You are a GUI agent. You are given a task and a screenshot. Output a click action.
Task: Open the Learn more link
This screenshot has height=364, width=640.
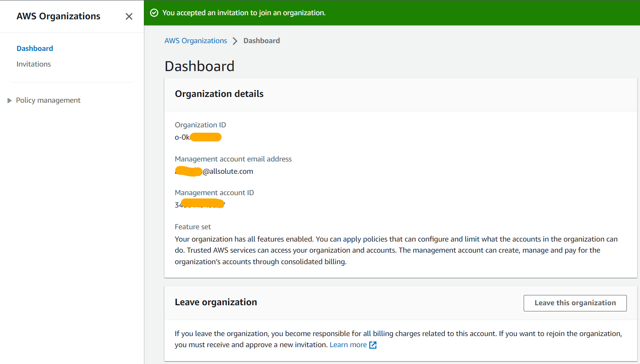(348, 345)
